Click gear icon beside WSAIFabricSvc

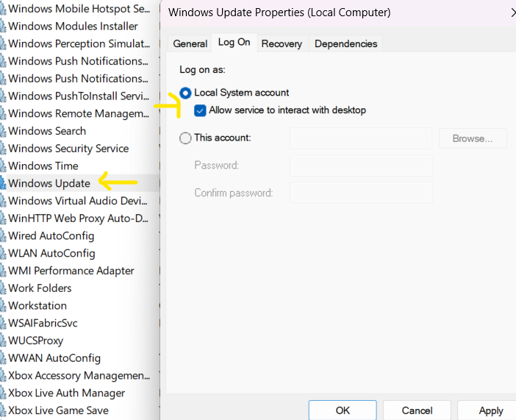pos(3,323)
